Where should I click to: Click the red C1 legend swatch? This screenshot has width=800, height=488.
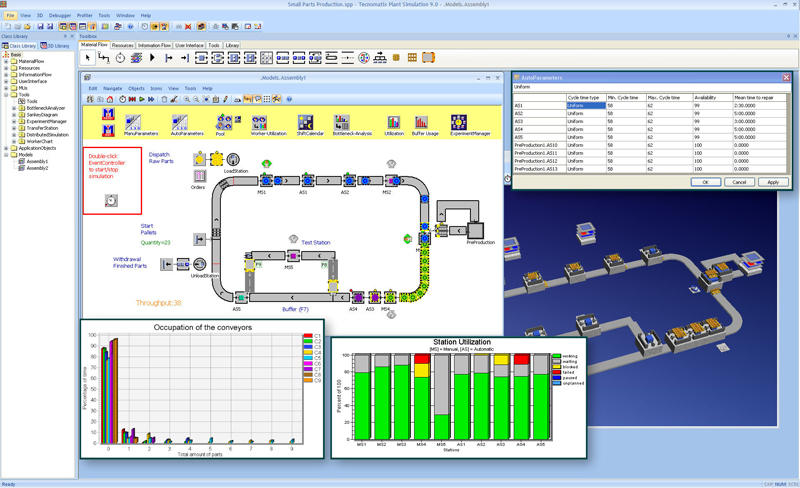(308, 336)
